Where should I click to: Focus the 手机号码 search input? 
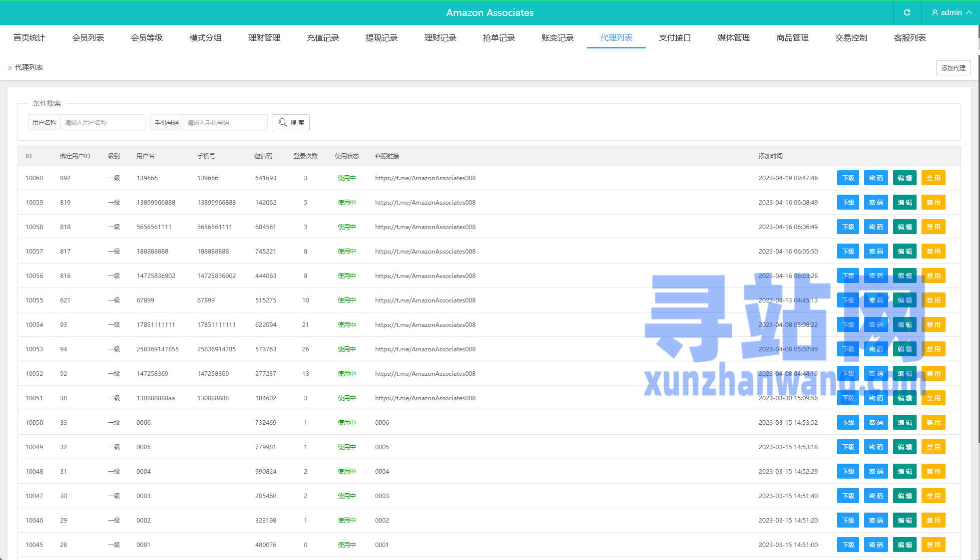(x=225, y=122)
